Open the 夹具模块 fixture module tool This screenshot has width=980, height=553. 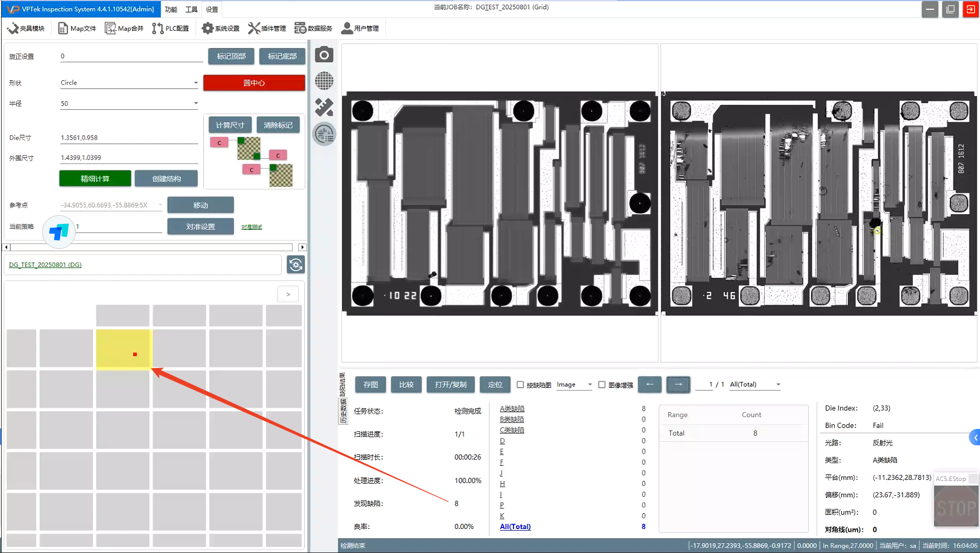[26, 28]
